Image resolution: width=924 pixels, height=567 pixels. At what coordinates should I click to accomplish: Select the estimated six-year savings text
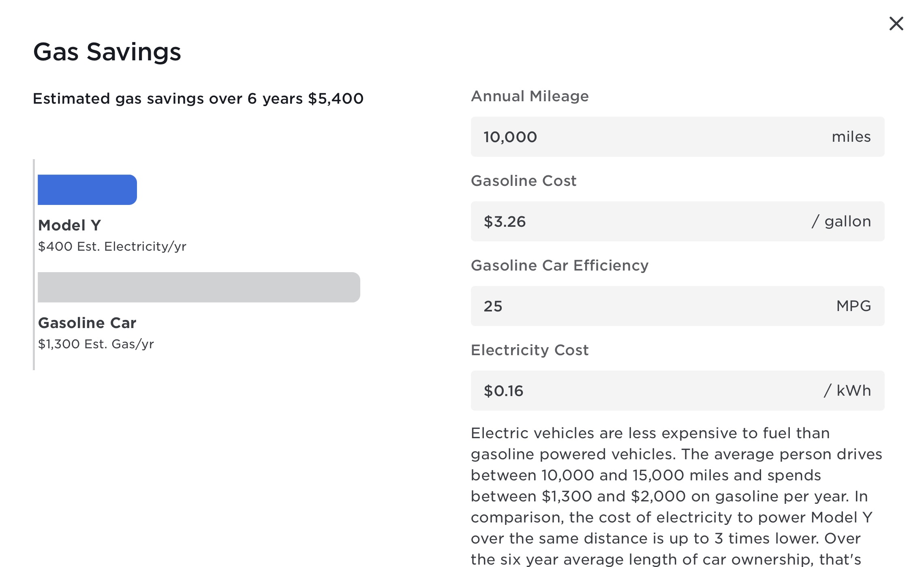click(x=198, y=98)
